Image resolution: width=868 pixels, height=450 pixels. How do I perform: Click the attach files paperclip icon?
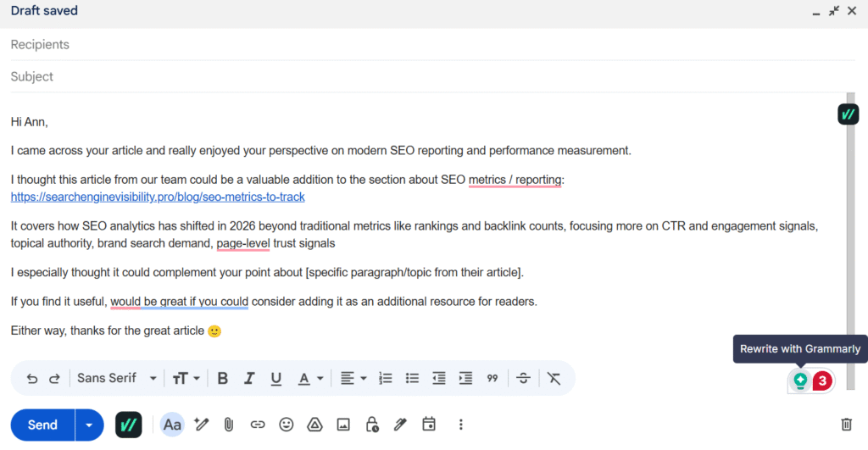(228, 425)
